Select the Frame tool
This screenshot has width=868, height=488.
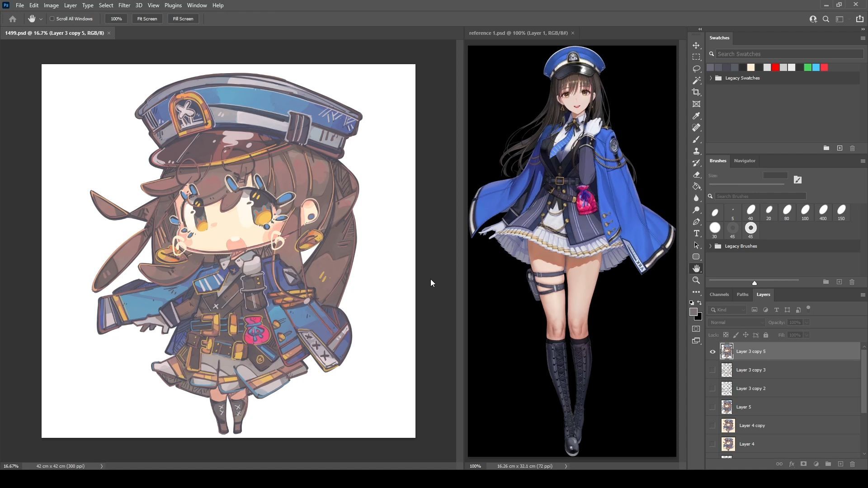point(696,104)
